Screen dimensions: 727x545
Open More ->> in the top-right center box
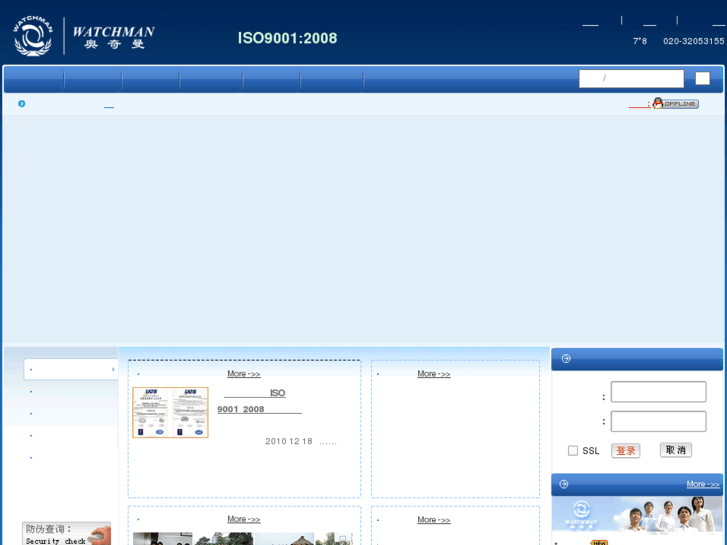tap(434, 374)
